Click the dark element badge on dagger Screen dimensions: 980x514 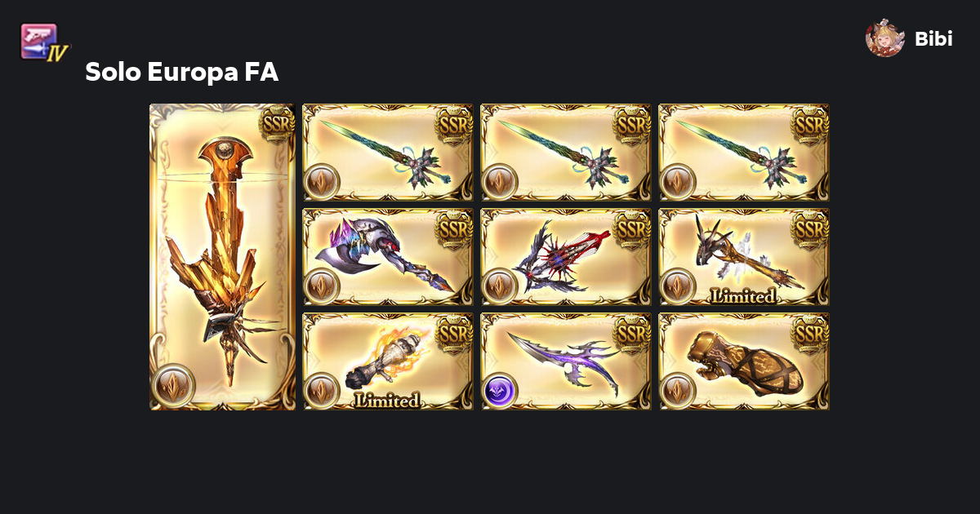coord(500,391)
